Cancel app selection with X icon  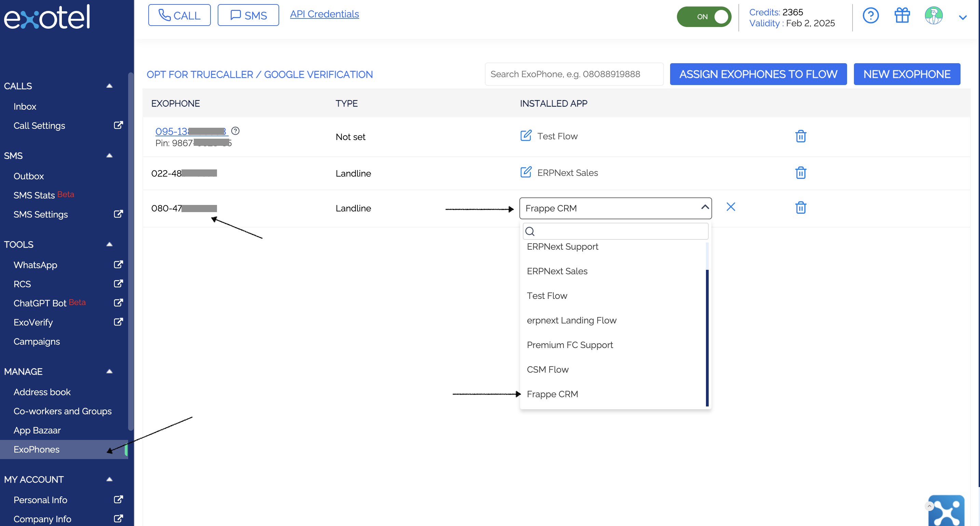pyautogui.click(x=731, y=207)
